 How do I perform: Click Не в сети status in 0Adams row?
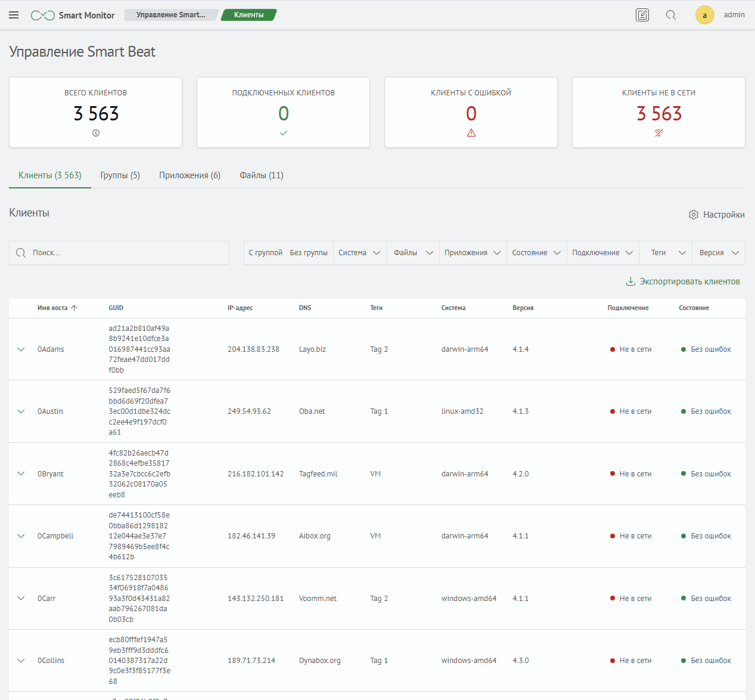(630, 349)
